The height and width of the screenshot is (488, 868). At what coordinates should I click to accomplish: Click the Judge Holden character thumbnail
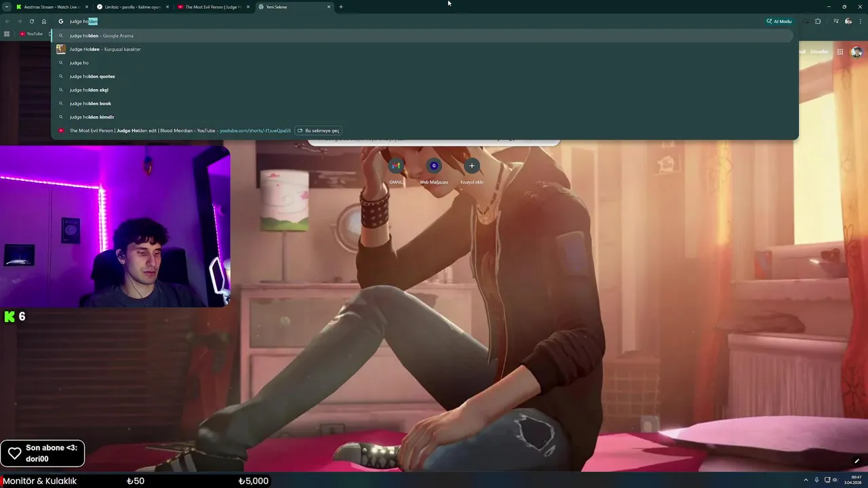61,49
